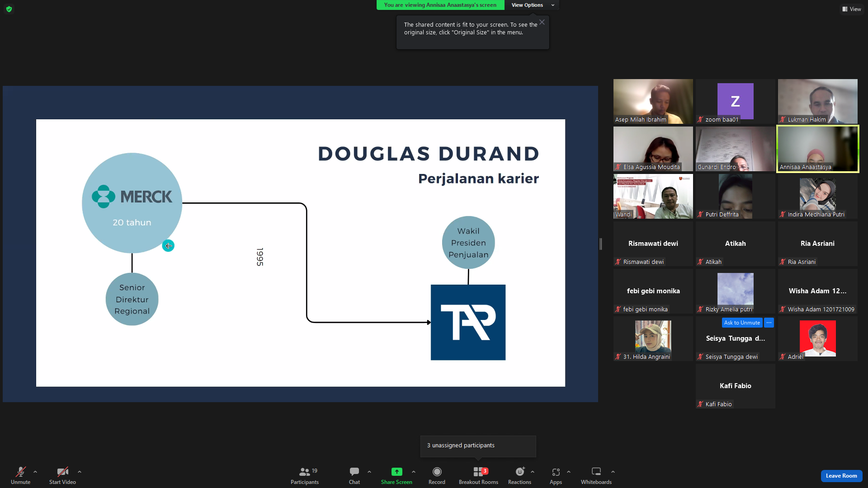The height and width of the screenshot is (488, 868).
Task: Select Adriel's participant tile
Action: point(817,338)
